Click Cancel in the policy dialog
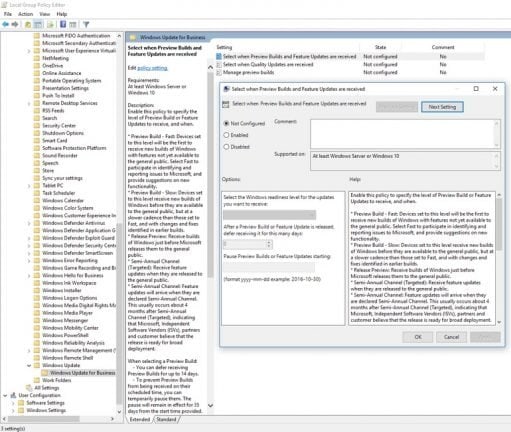This screenshot has height=432, width=511. 451,337
